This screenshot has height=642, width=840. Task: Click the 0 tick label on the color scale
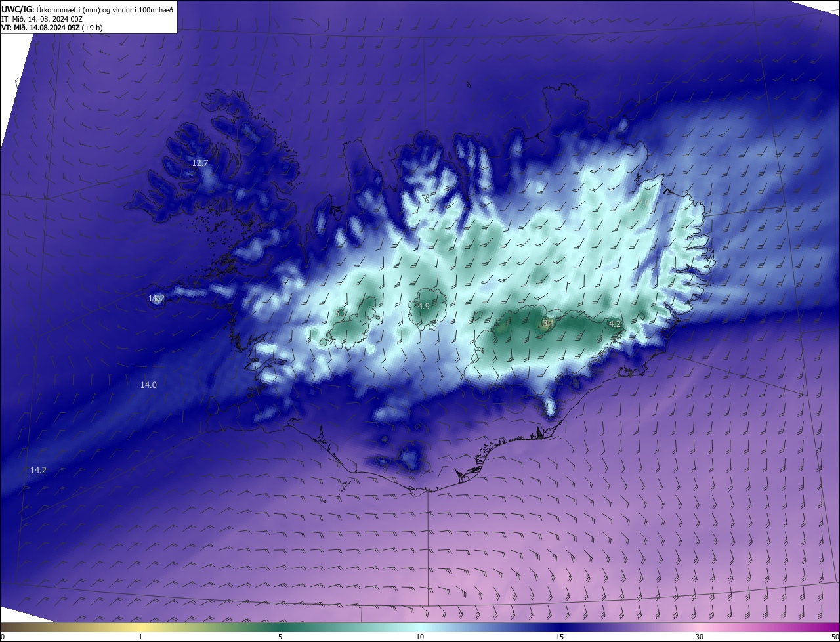[x=2, y=637]
